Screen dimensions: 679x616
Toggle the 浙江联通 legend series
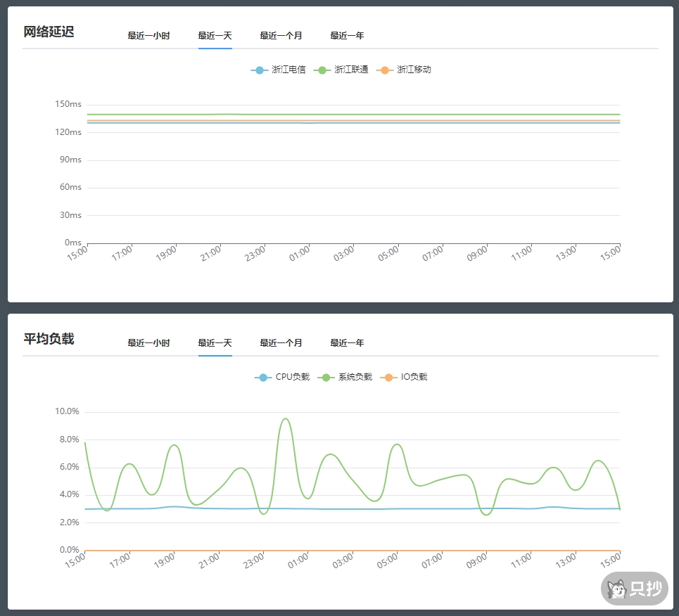click(322, 70)
